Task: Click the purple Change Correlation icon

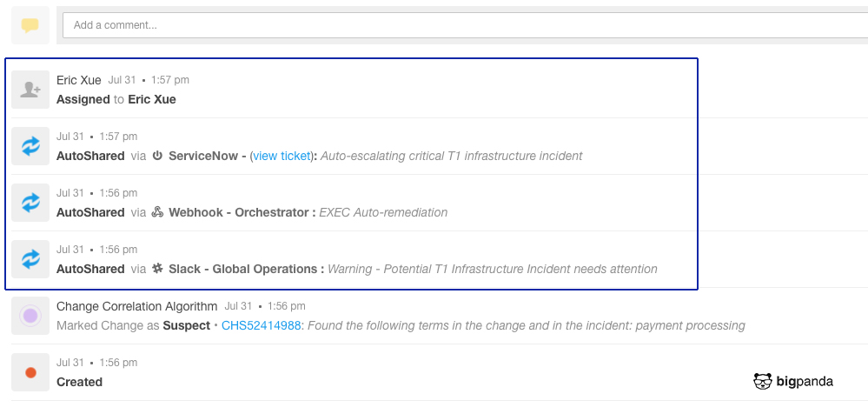Action: pos(30,316)
